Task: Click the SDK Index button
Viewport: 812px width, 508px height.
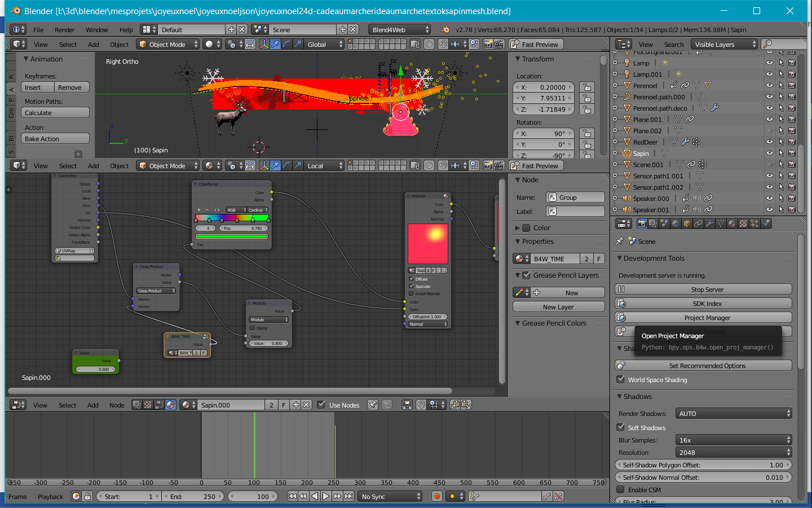Action: click(x=703, y=303)
